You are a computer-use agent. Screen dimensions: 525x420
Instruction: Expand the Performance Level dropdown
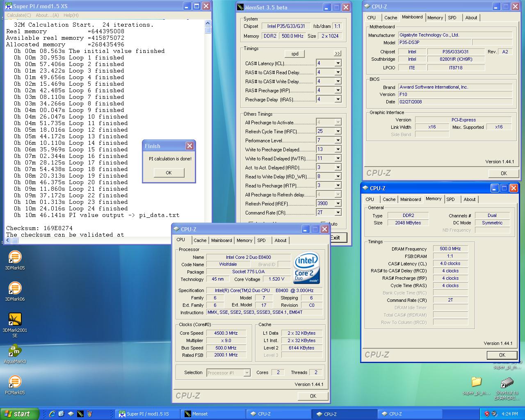(x=338, y=140)
